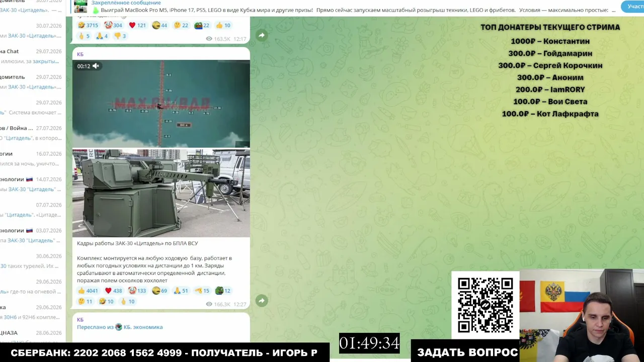
Task: Click the heart reaction showing 438
Action: click(113, 291)
